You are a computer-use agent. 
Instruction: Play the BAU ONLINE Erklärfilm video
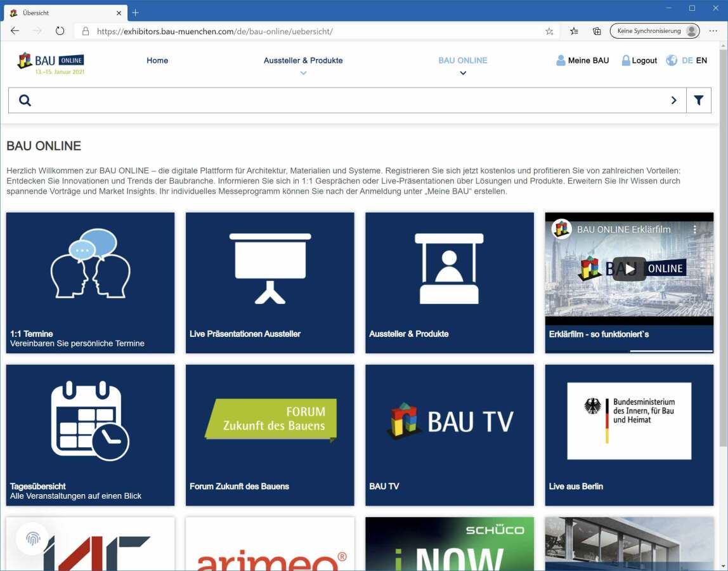pyautogui.click(x=629, y=268)
